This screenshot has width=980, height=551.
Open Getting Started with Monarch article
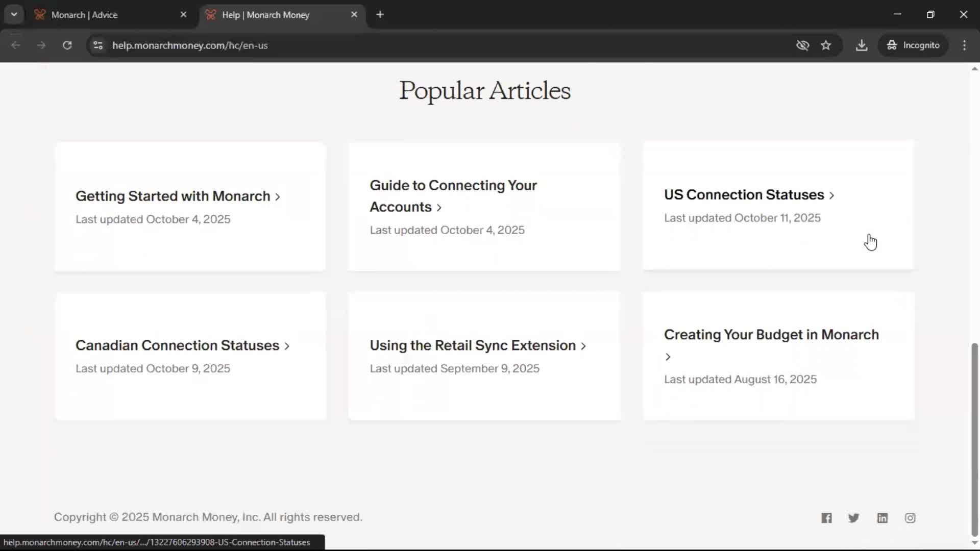[173, 196]
